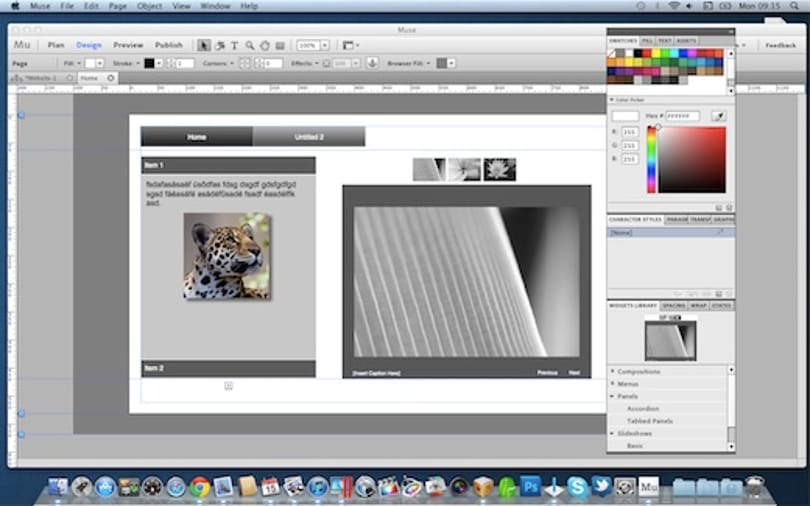
Task: Open the zoom level dropdown
Action: tap(324, 45)
